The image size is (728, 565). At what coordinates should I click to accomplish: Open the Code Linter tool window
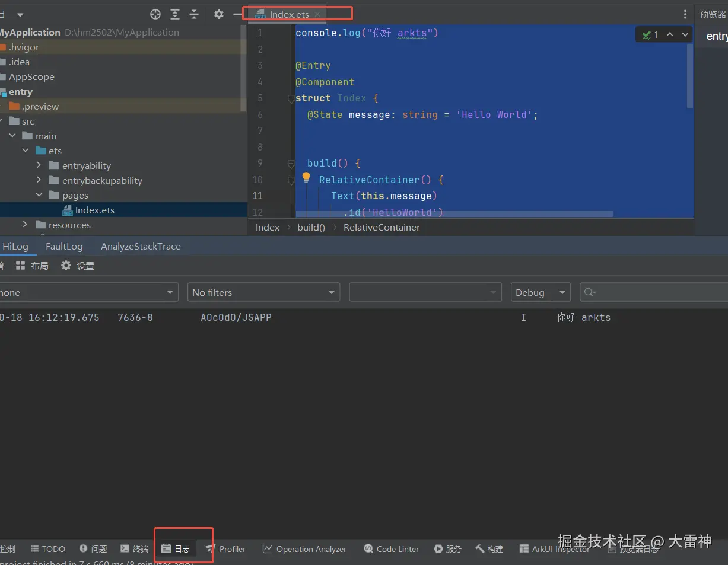[x=391, y=549]
